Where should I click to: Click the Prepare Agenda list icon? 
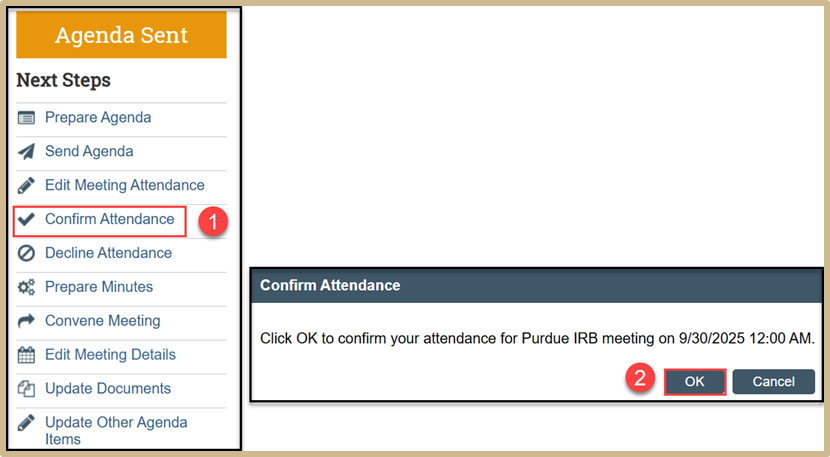coord(27,118)
